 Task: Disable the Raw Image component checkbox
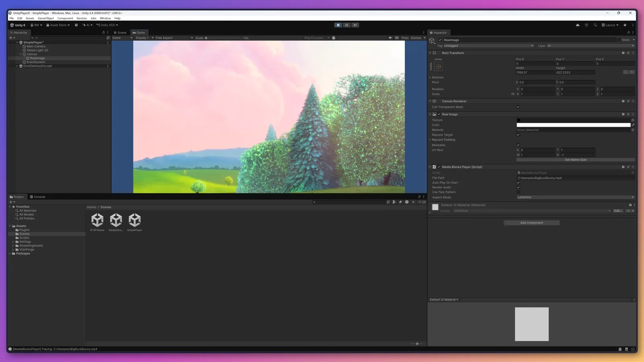tap(439, 114)
